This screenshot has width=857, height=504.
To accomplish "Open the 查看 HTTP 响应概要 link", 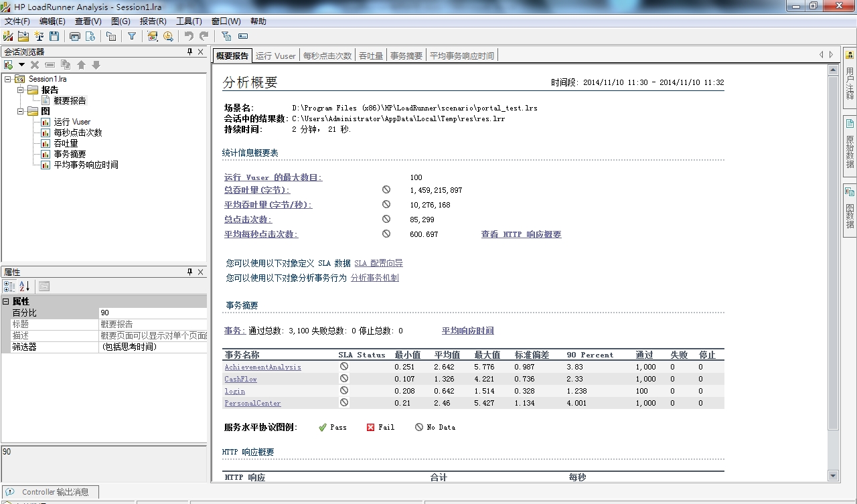I will 521,234.
